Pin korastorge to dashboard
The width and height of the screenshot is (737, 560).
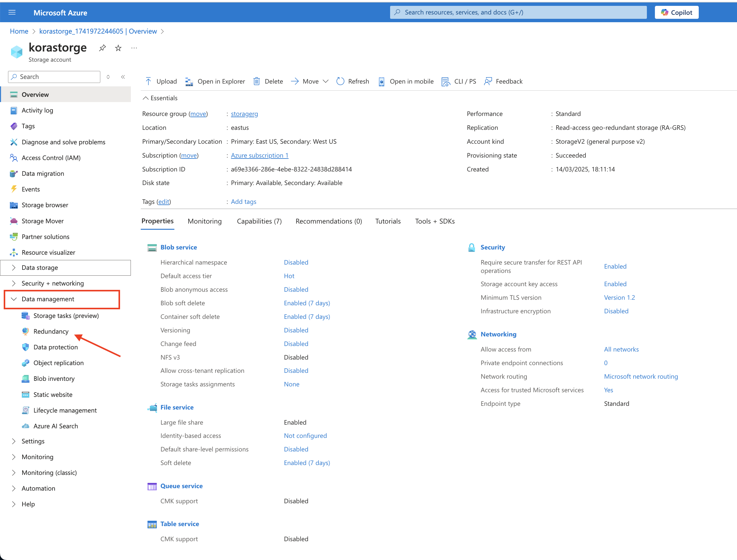(102, 48)
